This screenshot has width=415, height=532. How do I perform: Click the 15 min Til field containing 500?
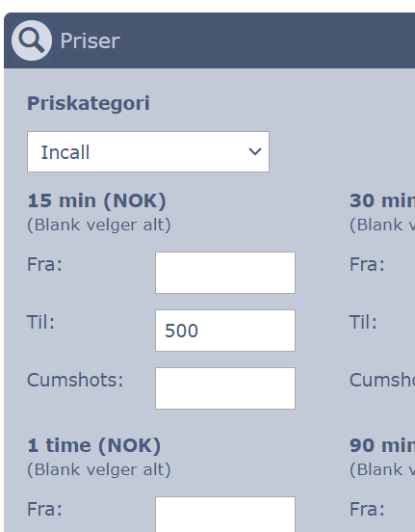point(225,331)
